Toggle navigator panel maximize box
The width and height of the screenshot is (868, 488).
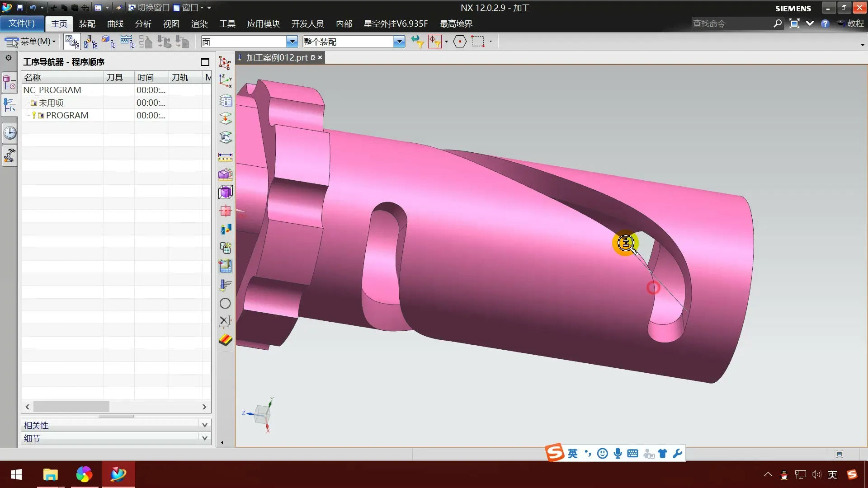click(x=205, y=62)
